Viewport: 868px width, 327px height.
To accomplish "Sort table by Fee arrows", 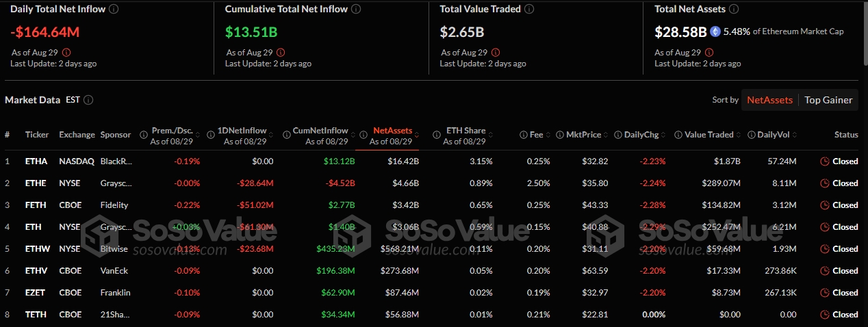I will [x=547, y=135].
